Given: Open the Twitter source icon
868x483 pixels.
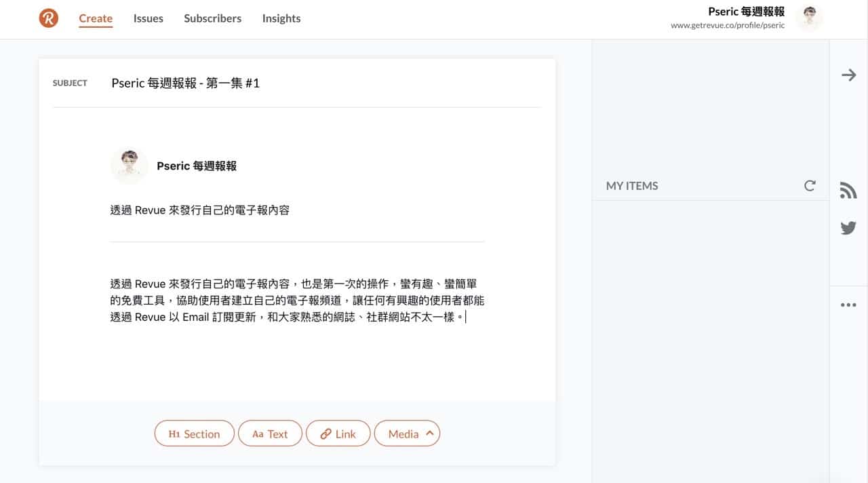Looking at the screenshot, I should [x=848, y=228].
